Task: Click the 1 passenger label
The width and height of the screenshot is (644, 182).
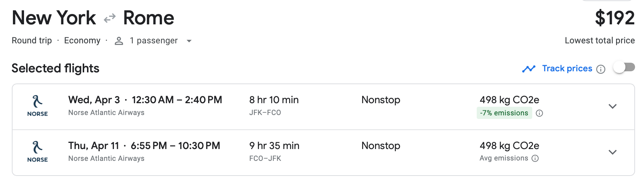Action: coord(154,41)
